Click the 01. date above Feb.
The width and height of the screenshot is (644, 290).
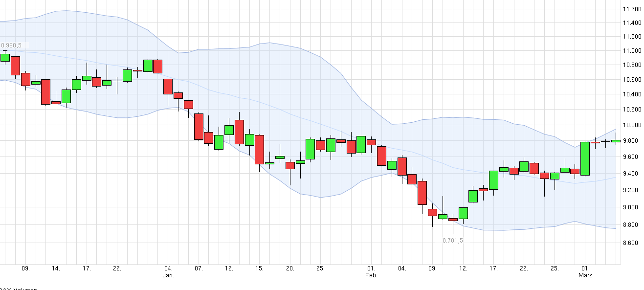[x=371, y=268]
